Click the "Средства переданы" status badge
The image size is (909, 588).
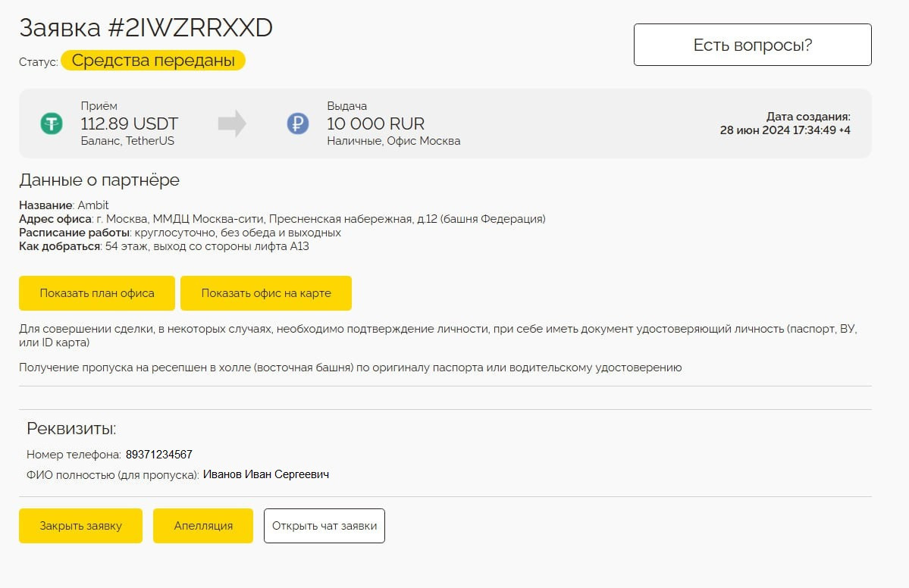click(153, 61)
